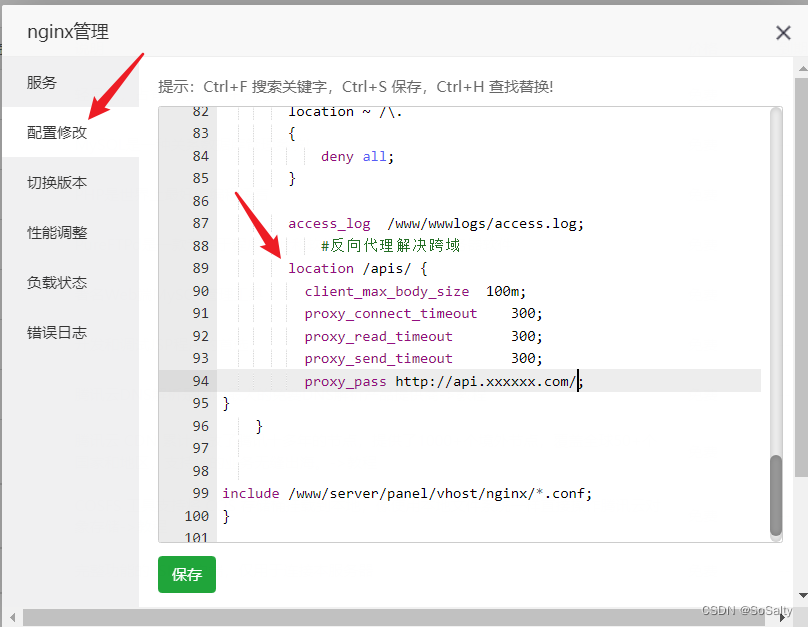Open the 性能调整 tab
The height and width of the screenshot is (627, 808).
(71, 232)
